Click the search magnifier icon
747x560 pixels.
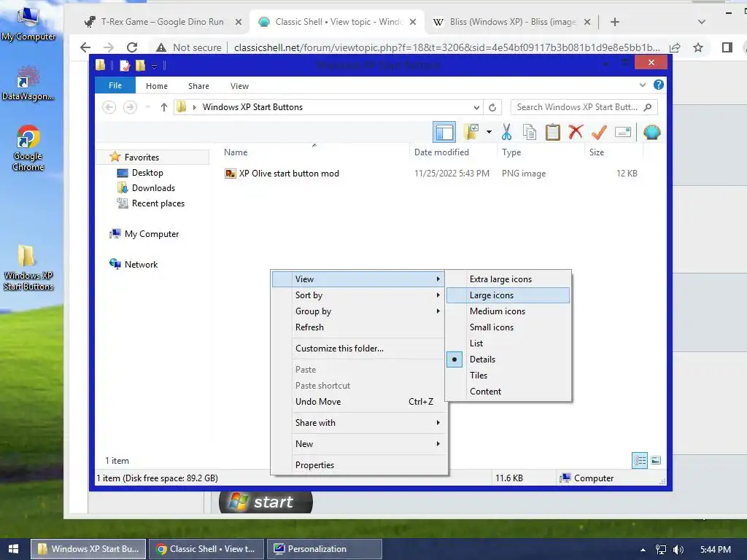click(x=648, y=107)
